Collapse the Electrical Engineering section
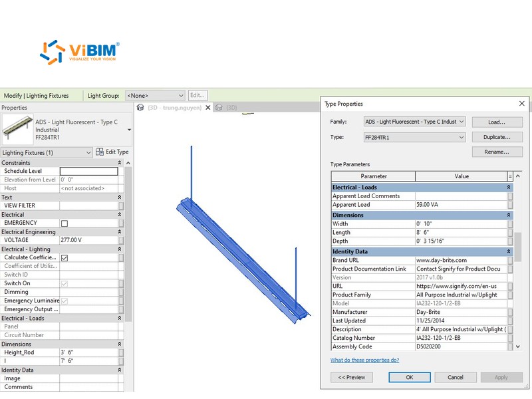This screenshot has height=399, width=532. coord(120,231)
